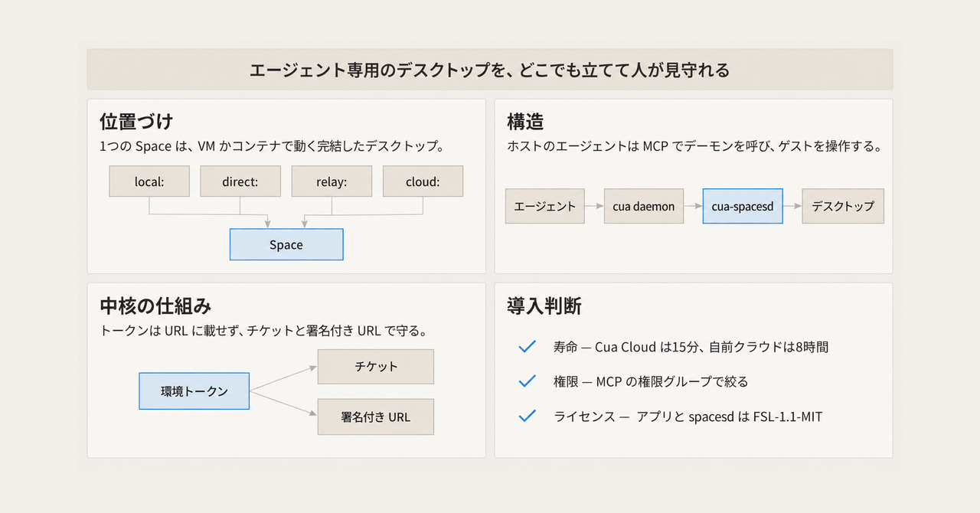Click the relay: box
Viewport: 980px width, 513px height.
tap(332, 181)
